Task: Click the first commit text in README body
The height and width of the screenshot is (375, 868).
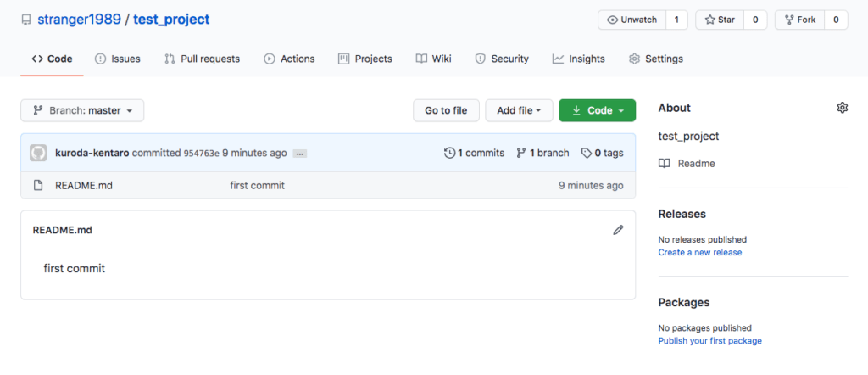Action: 75,269
